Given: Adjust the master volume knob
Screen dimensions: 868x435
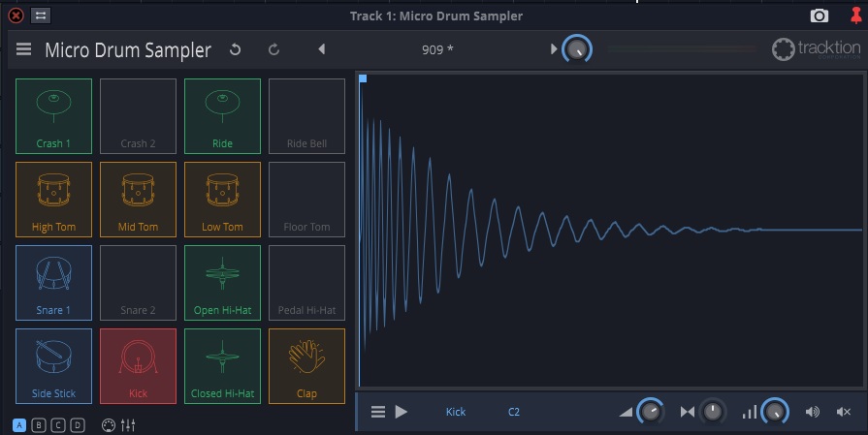Looking at the screenshot, I should click(x=577, y=49).
